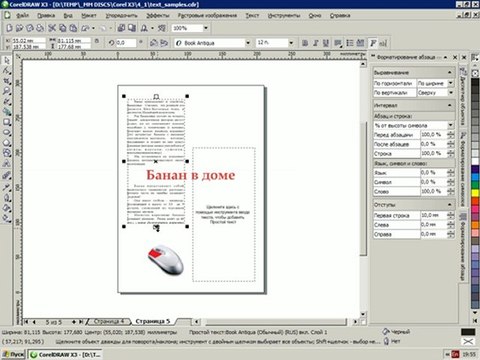480x360 pixels.
Task: Open the zoom level 100% dropdown
Action: tap(206, 28)
